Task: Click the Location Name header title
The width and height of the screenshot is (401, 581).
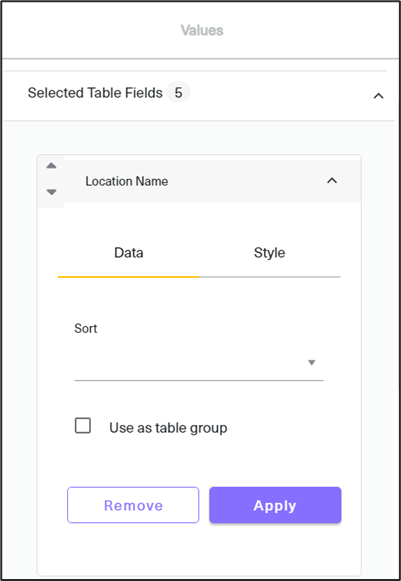Action: [127, 181]
